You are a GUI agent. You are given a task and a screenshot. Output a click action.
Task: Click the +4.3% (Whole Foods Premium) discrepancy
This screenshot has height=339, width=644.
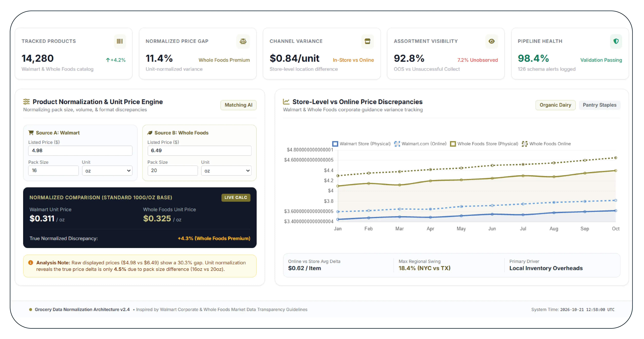(x=214, y=238)
